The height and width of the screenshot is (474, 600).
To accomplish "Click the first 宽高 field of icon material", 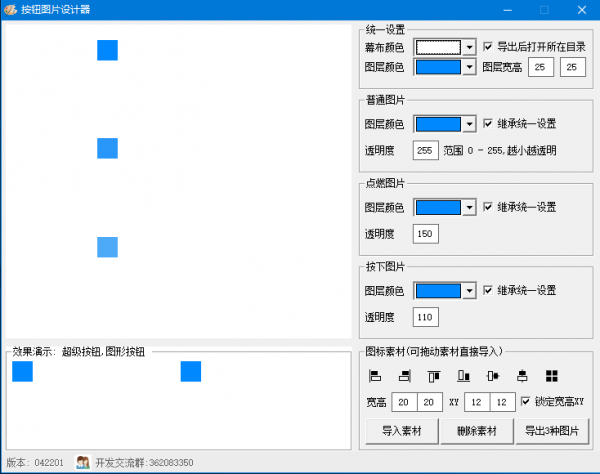I will (x=404, y=402).
